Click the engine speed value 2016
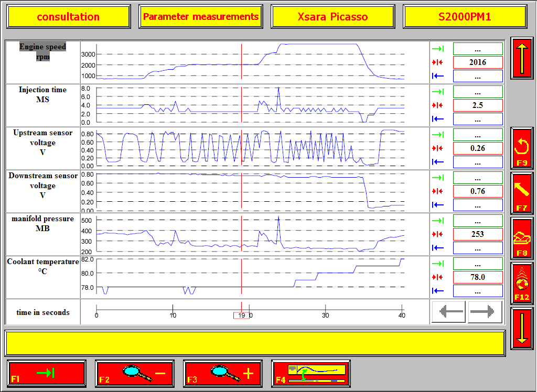 click(x=478, y=62)
